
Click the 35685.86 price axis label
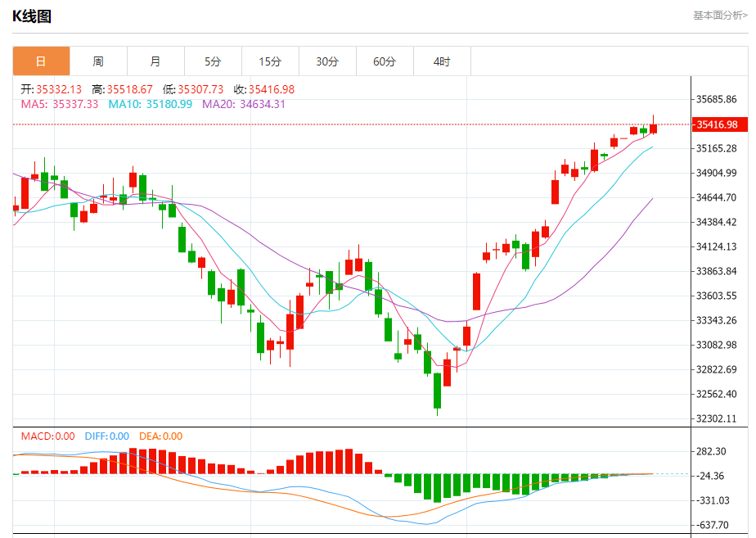(x=717, y=99)
